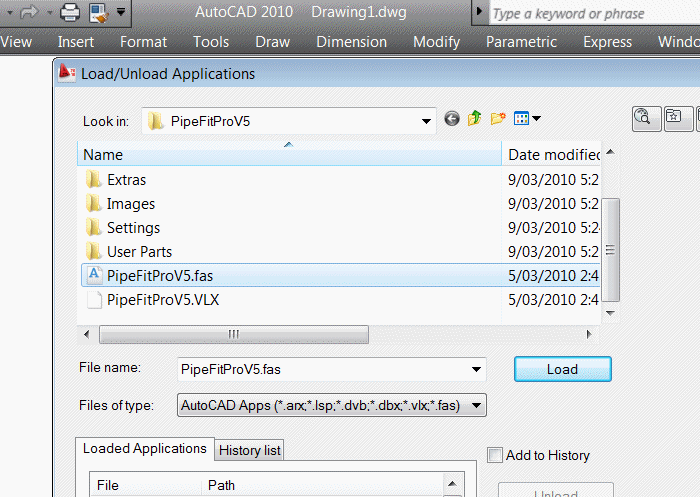Open the Insert menu
This screenshot has height=497, width=700.
pyautogui.click(x=75, y=42)
